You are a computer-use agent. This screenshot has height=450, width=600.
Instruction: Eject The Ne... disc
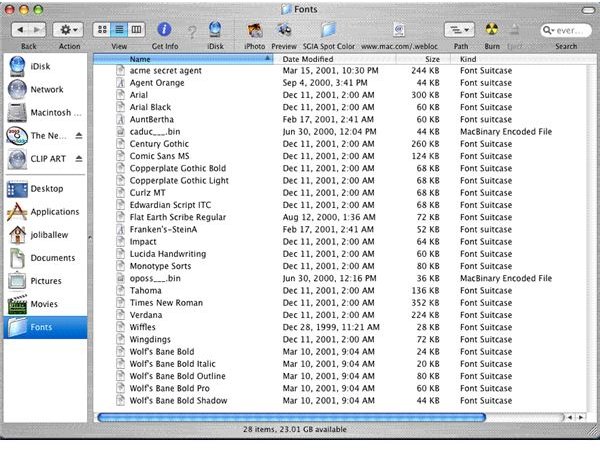pos(79,135)
